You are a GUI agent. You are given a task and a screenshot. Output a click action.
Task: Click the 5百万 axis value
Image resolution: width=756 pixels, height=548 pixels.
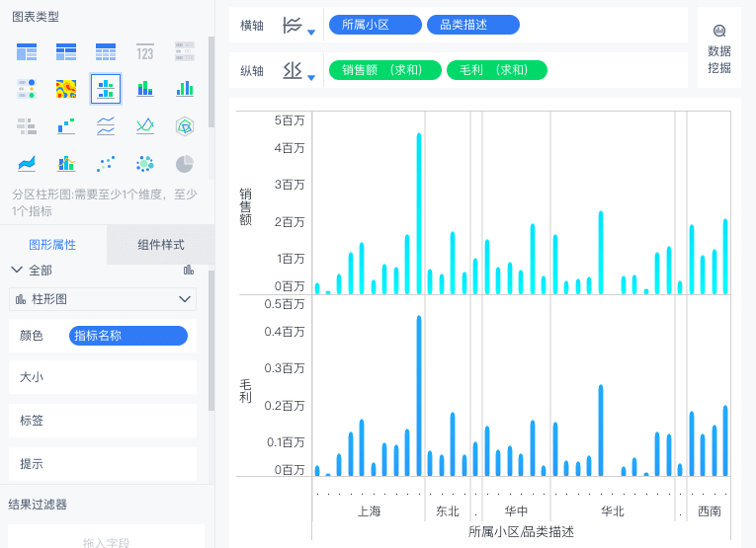[x=290, y=120]
